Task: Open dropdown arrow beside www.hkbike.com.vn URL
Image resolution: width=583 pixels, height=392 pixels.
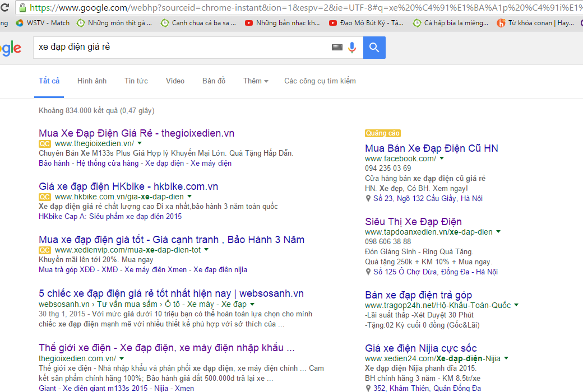Action: point(189,197)
